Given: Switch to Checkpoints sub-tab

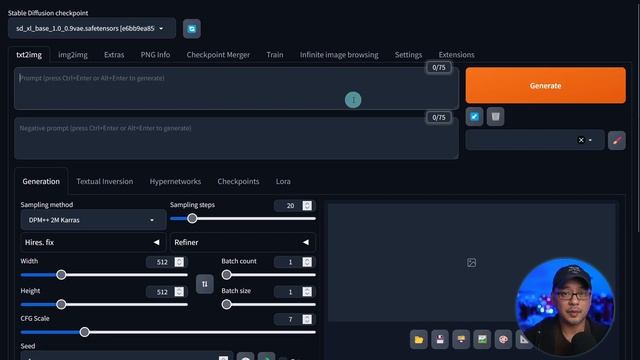Looking at the screenshot, I should coord(238,181).
